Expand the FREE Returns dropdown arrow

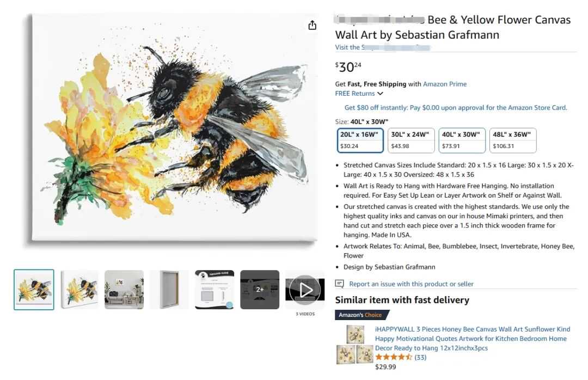380,94
